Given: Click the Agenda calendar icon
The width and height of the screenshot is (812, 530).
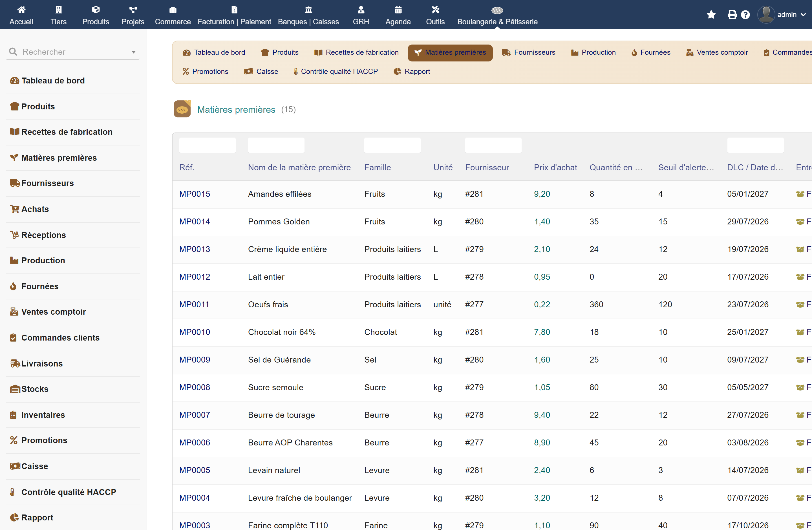Looking at the screenshot, I should [x=398, y=10].
